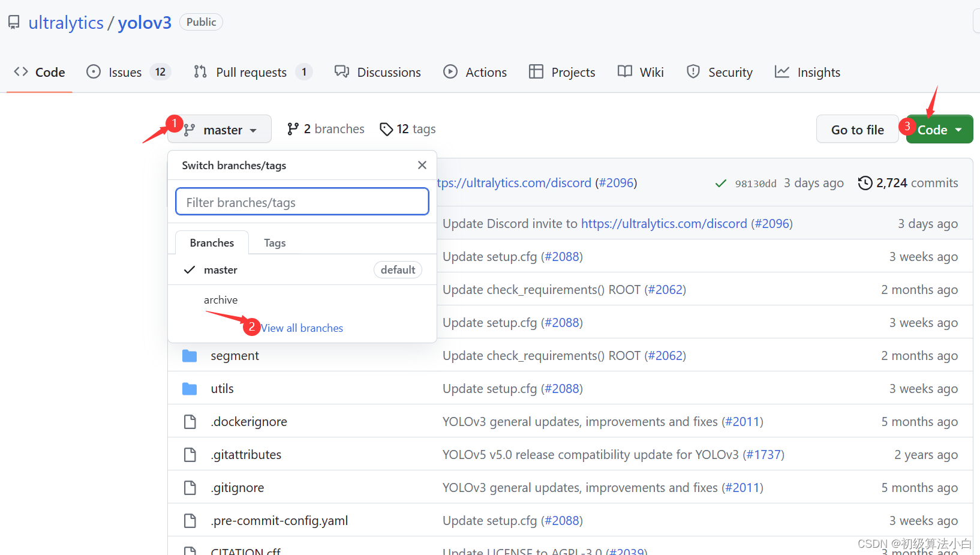
Task: Click the YOLOv5 v5.0 release compatibility commit message
Action: (x=591, y=455)
